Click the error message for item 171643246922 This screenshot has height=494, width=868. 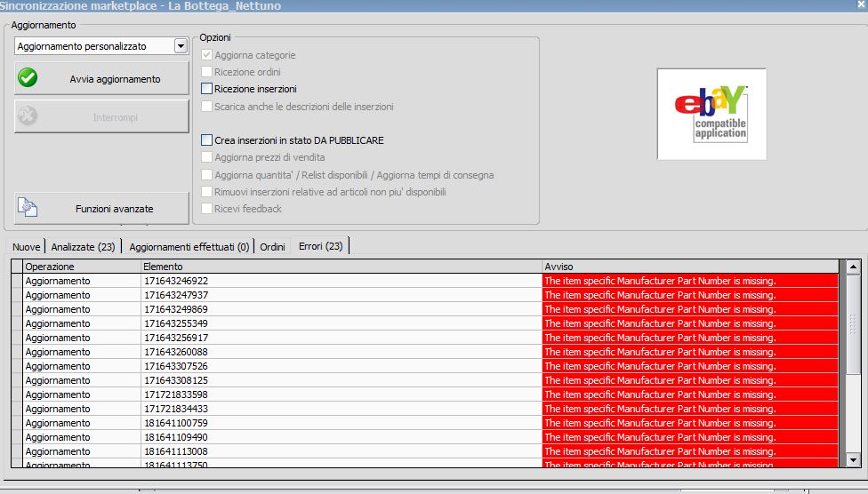point(690,281)
